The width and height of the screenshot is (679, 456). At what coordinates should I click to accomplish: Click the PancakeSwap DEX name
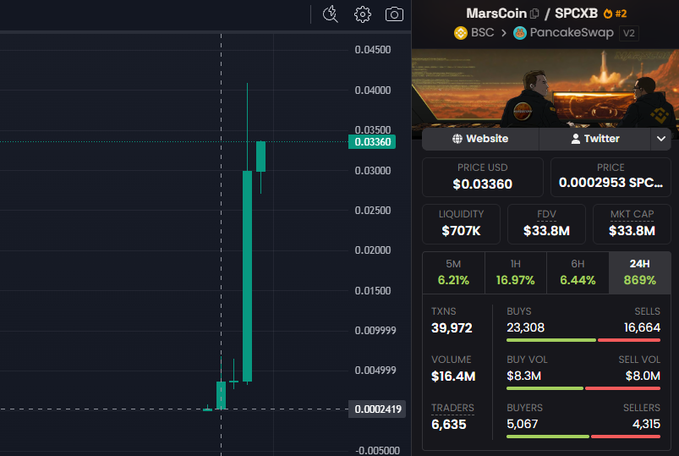point(572,33)
